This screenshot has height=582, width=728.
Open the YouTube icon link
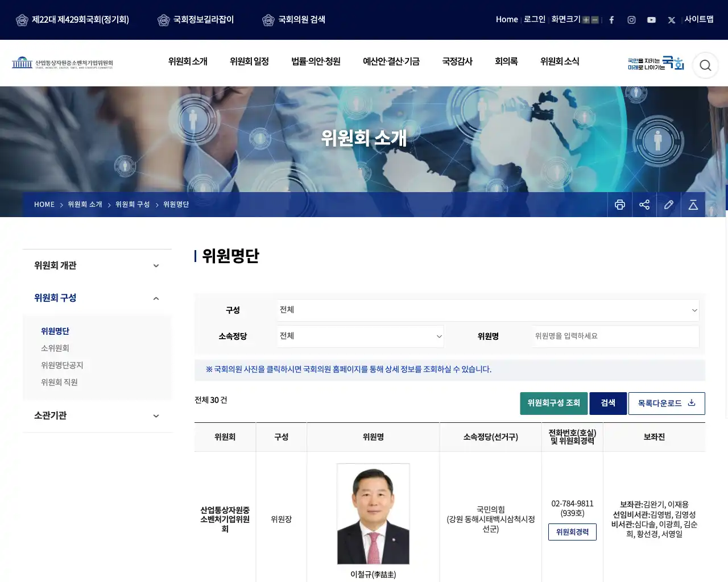click(x=651, y=20)
